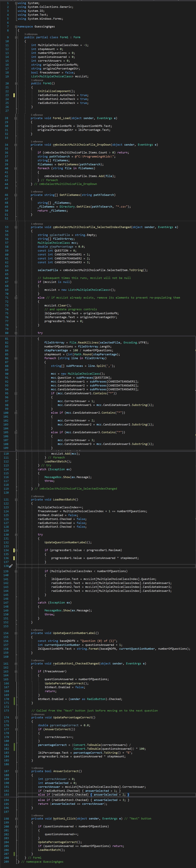Open '1 reference' above GetFileNames
This screenshot has width=196, height=868.
pyautogui.click(x=37, y=192)
